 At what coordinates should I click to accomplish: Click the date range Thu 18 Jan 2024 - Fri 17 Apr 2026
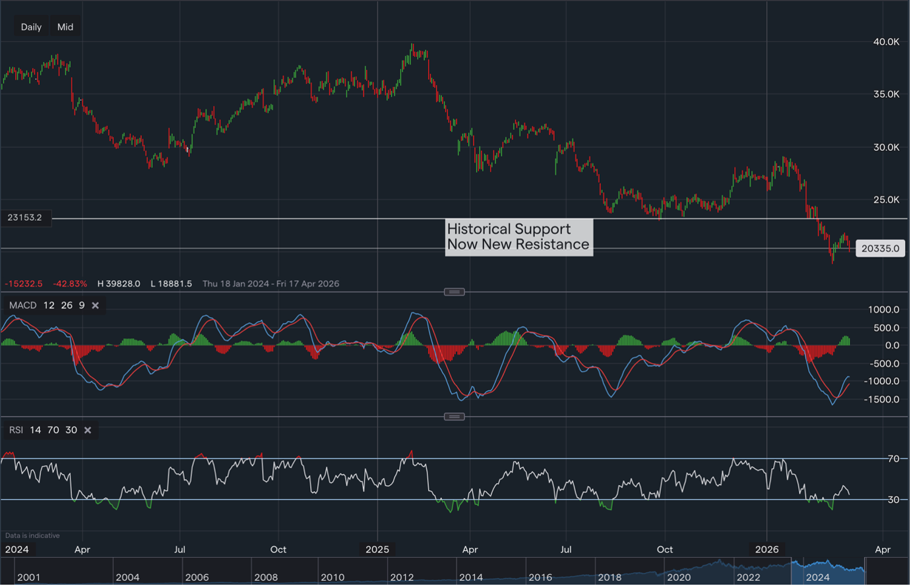270,283
